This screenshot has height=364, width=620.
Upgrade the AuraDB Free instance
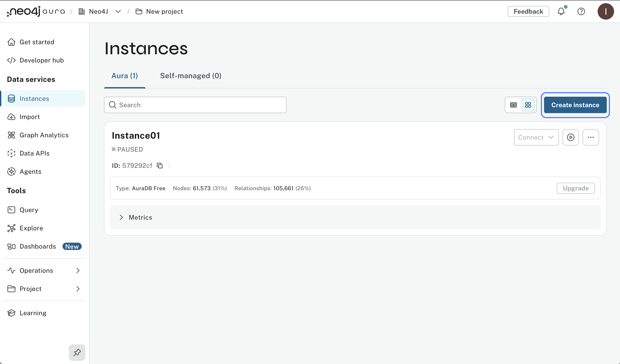[x=576, y=188]
